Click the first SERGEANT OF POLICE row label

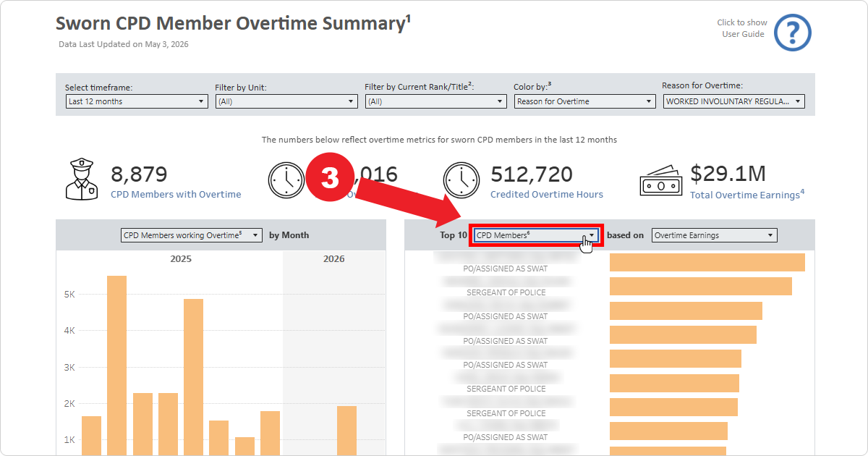[x=506, y=292]
